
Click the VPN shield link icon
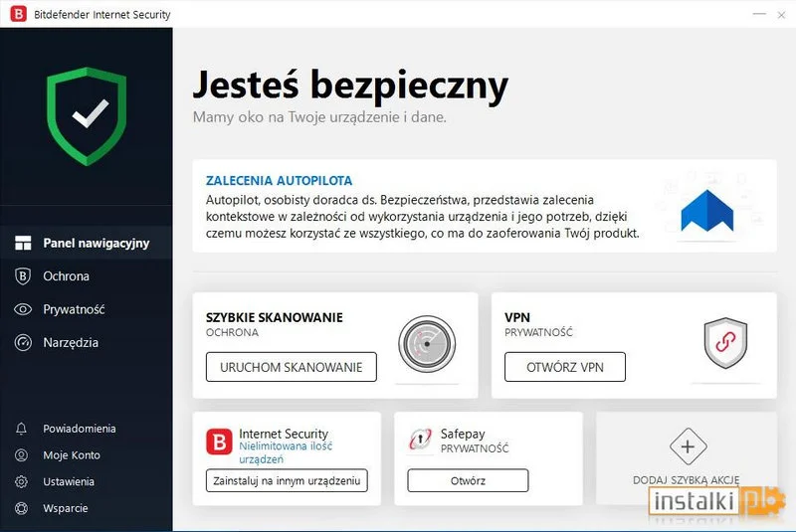[724, 343]
